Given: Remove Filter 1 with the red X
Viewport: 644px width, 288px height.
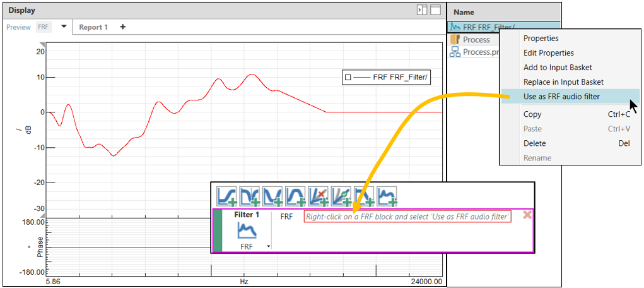Looking at the screenshot, I should pyautogui.click(x=527, y=215).
